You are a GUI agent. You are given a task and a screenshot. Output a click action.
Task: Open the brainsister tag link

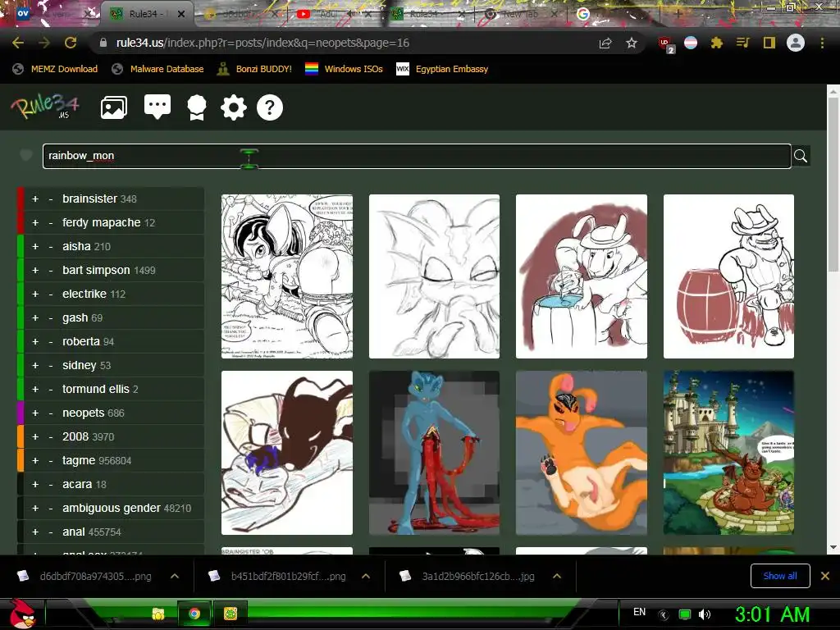[89, 199]
